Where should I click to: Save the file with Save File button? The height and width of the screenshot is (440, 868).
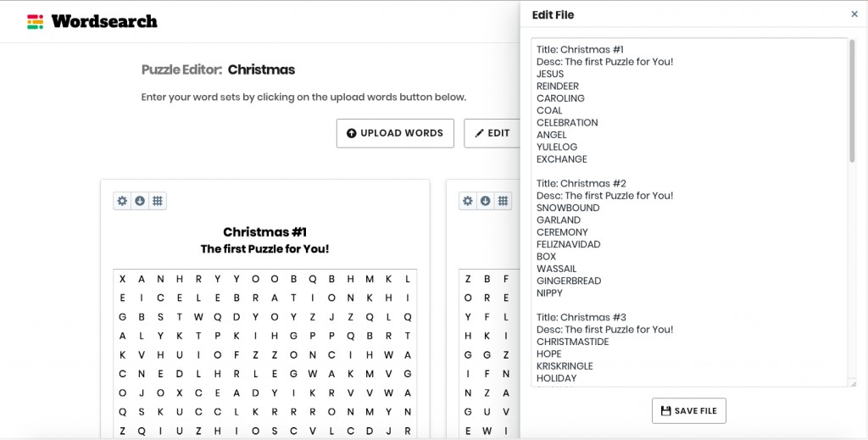pyautogui.click(x=688, y=410)
